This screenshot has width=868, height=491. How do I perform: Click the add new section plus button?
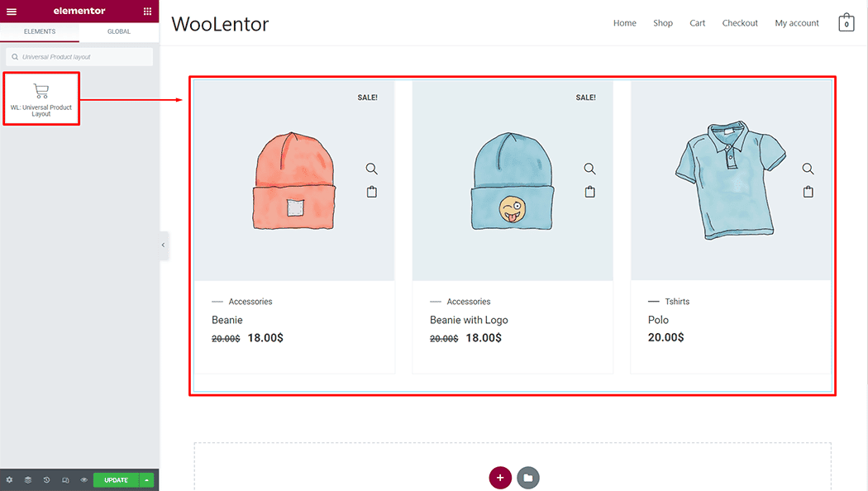pyautogui.click(x=500, y=478)
